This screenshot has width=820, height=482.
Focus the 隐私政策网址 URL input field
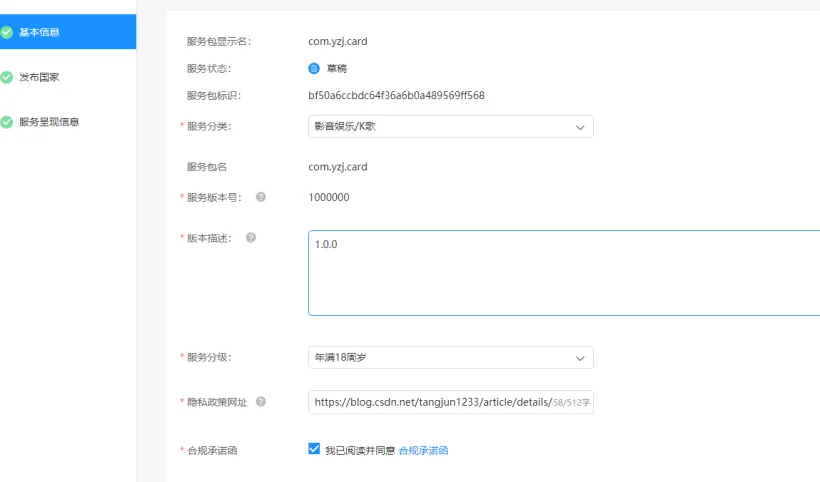pos(430,402)
